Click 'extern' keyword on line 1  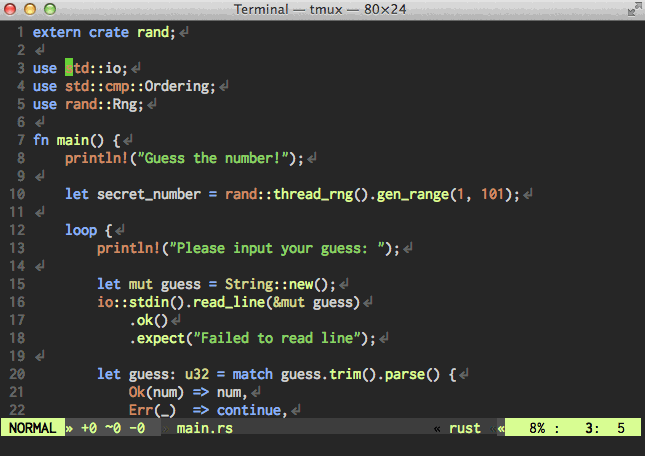57,32
